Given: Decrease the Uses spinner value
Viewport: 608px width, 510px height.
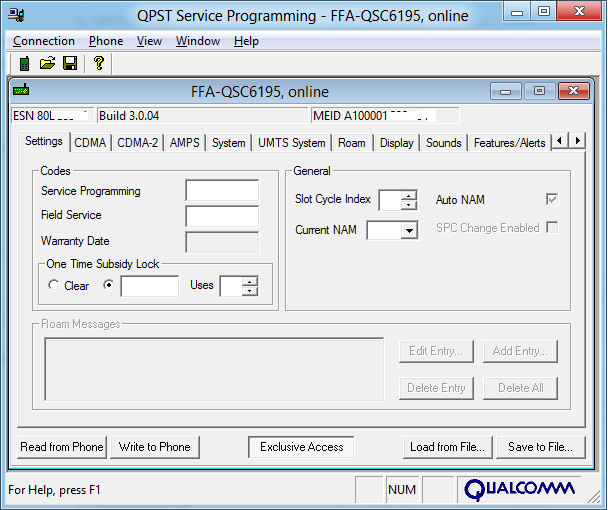Looking at the screenshot, I should coord(250,291).
